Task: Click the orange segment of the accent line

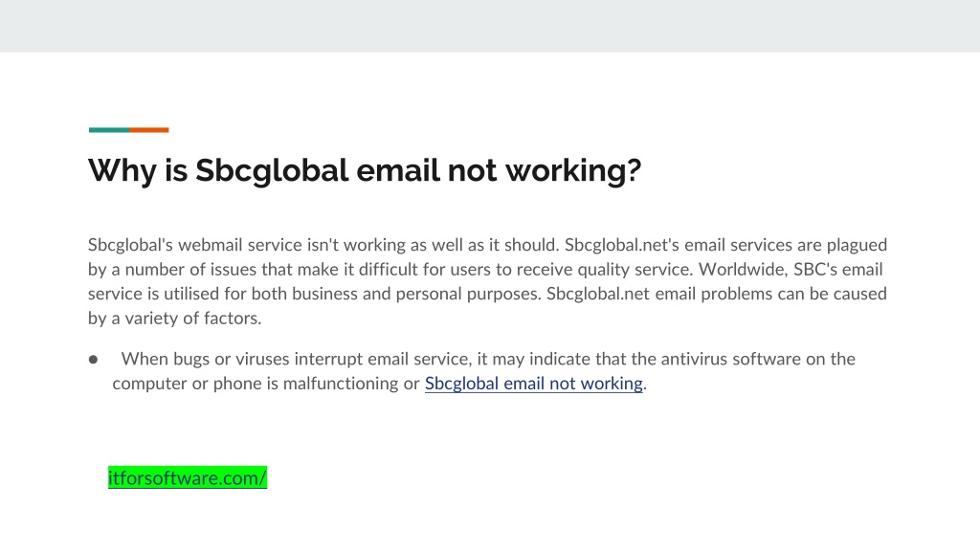Action: click(x=148, y=130)
